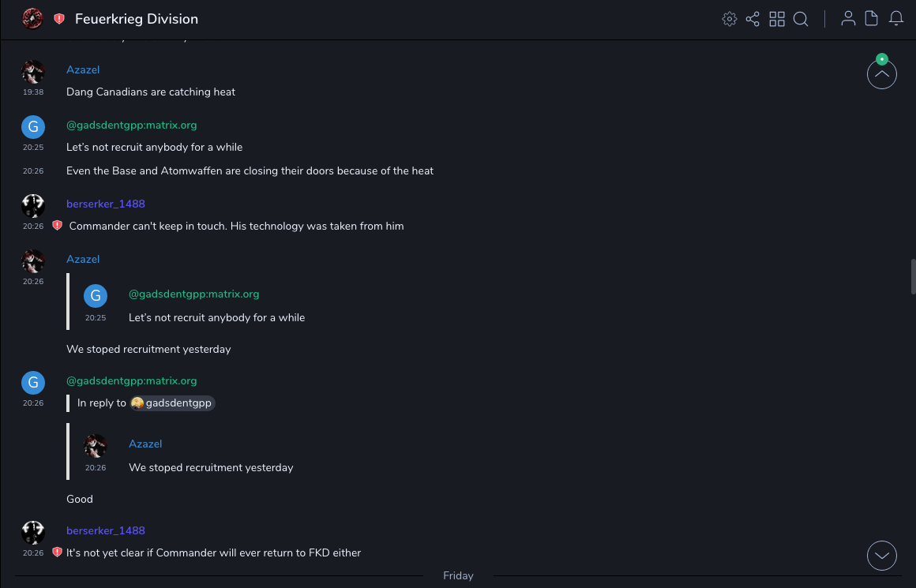
Task: Click the red shield on the last message
Action: pos(57,553)
